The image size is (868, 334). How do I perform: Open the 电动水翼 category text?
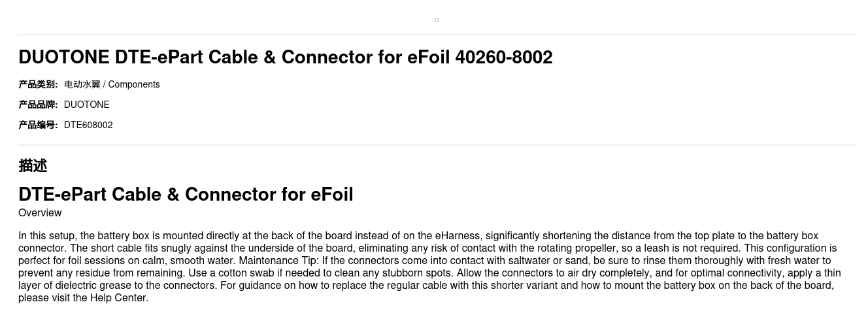coord(82,84)
